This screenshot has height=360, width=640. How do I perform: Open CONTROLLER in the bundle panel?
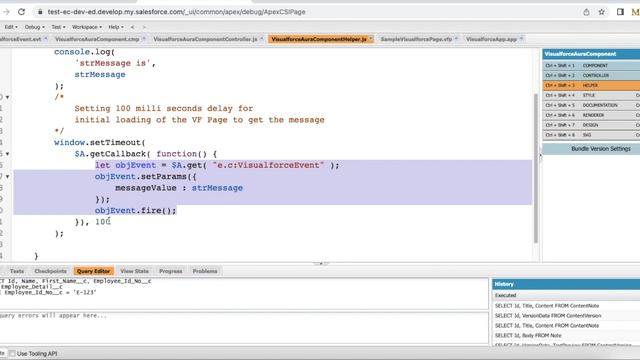(x=591, y=76)
